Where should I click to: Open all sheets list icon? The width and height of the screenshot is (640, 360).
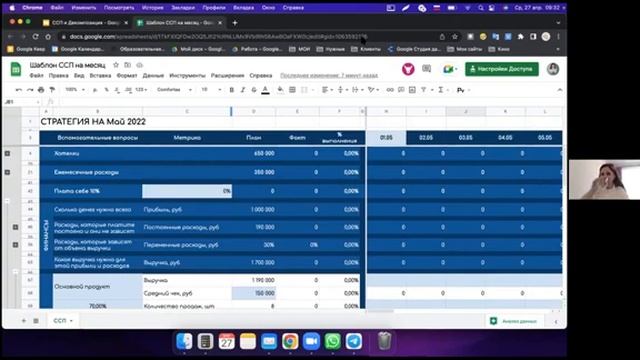pyautogui.click(x=36, y=321)
